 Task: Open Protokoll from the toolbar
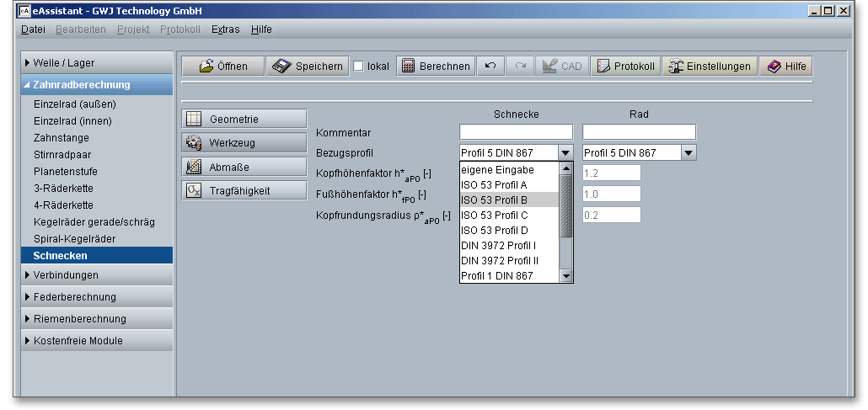pos(624,67)
